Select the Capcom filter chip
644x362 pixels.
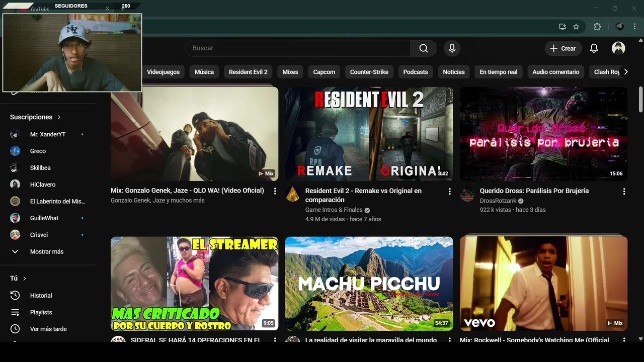click(x=324, y=72)
